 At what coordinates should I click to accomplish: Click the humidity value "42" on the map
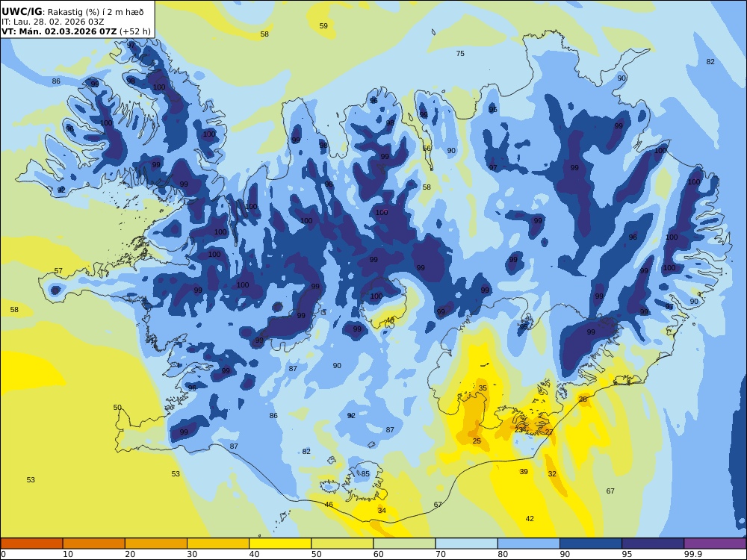(530, 519)
